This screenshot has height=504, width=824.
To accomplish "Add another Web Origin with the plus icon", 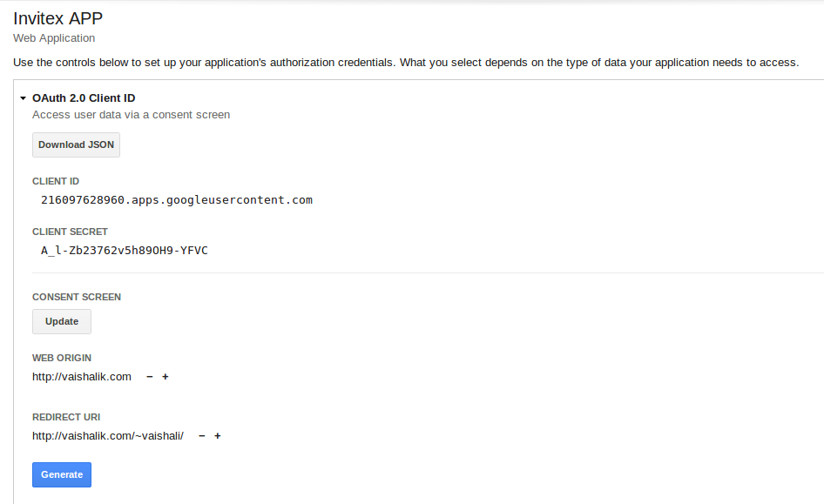I will (165, 376).
